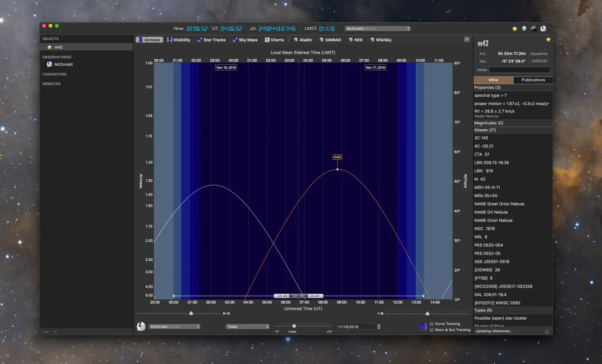Screen dimensions: 602x364
Task: Click the planet icon in top toolbar
Action: coord(524,29)
